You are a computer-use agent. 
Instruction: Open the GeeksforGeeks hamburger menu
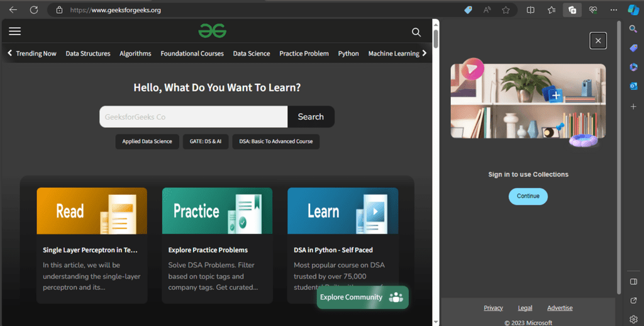point(15,31)
